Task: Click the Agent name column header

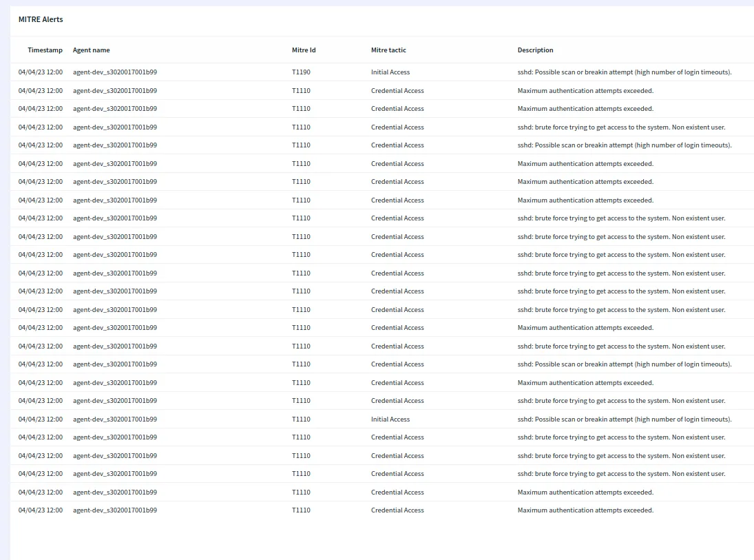Action: tap(91, 50)
